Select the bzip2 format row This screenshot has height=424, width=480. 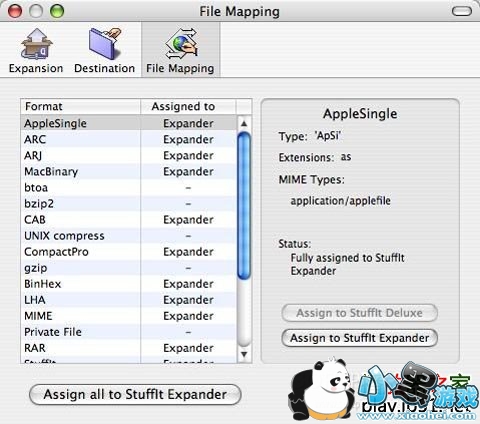tap(128, 203)
